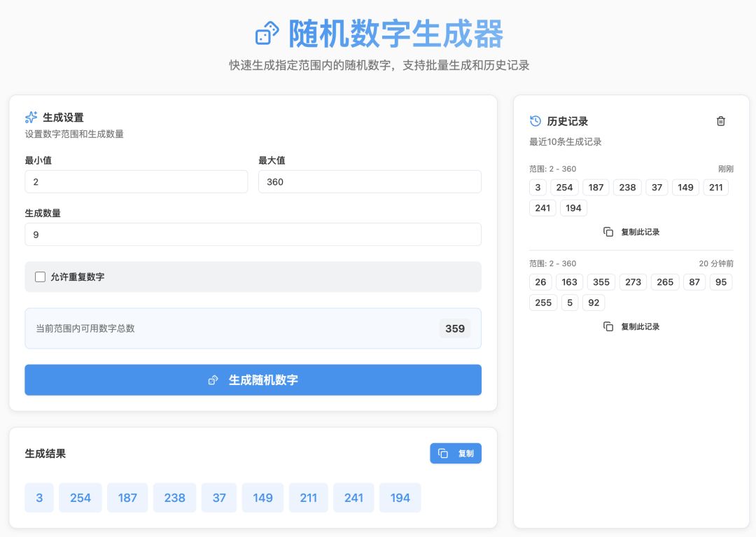
Task: Click number 149 in the 刚刚 history record
Action: [x=685, y=188]
